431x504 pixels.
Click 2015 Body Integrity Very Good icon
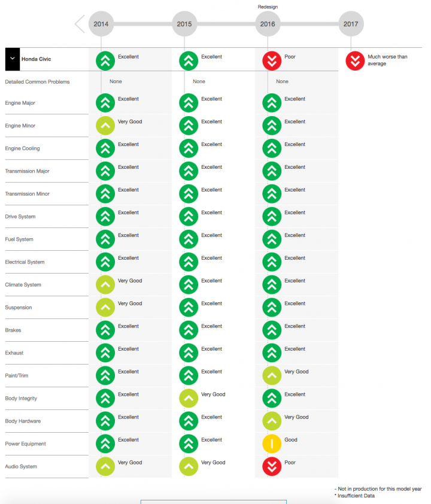pyautogui.click(x=189, y=398)
